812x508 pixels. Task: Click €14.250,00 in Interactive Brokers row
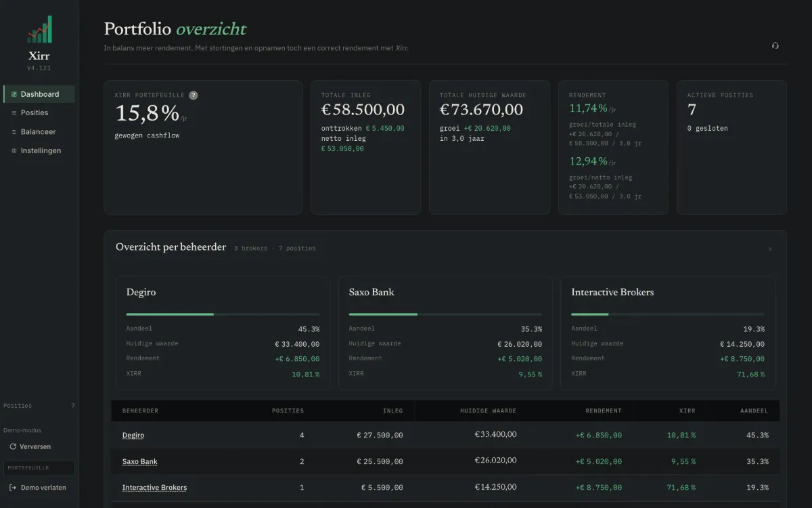pos(495,488)
